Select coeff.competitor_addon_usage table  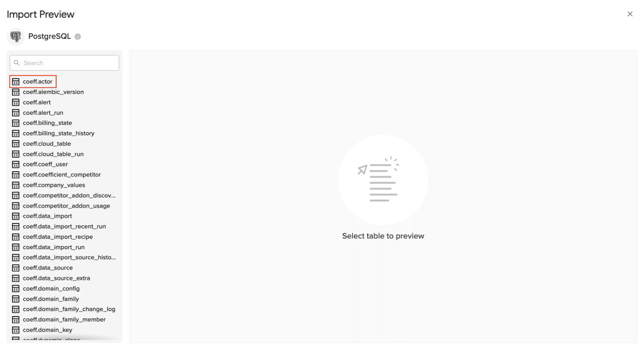click(66, 205)
